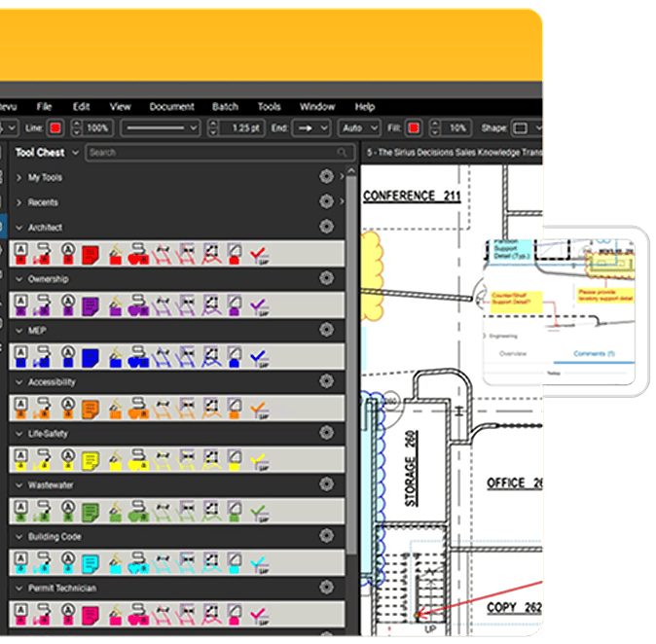Collapse the MEP tool set
The image size is (656, 644).
(x=18, y=331)
